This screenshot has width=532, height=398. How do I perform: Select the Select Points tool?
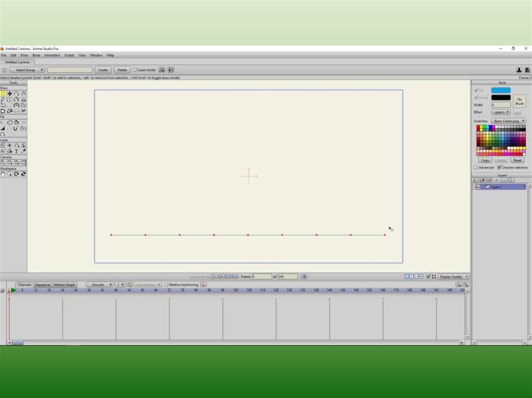pyautogui.click(x=3, y=93)
